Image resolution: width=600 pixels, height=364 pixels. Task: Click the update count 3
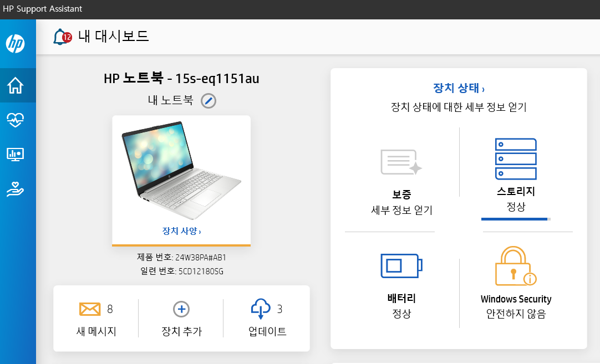point(279,309)
